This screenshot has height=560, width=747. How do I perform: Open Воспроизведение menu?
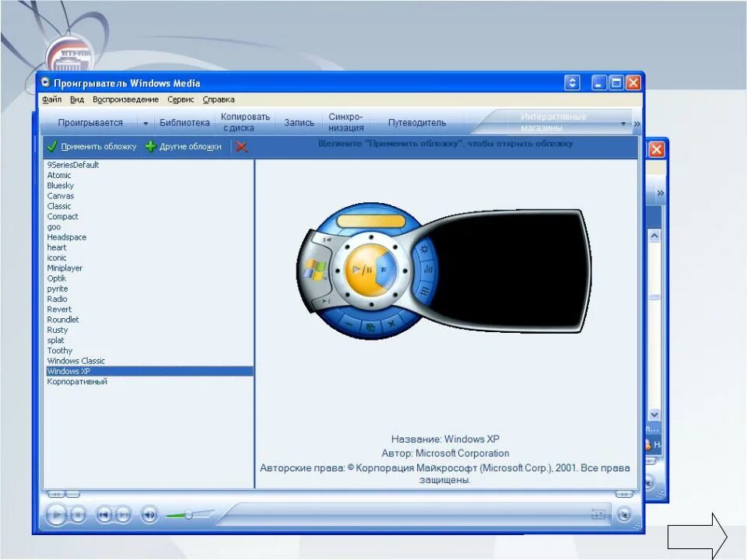(x=126, y=100)
